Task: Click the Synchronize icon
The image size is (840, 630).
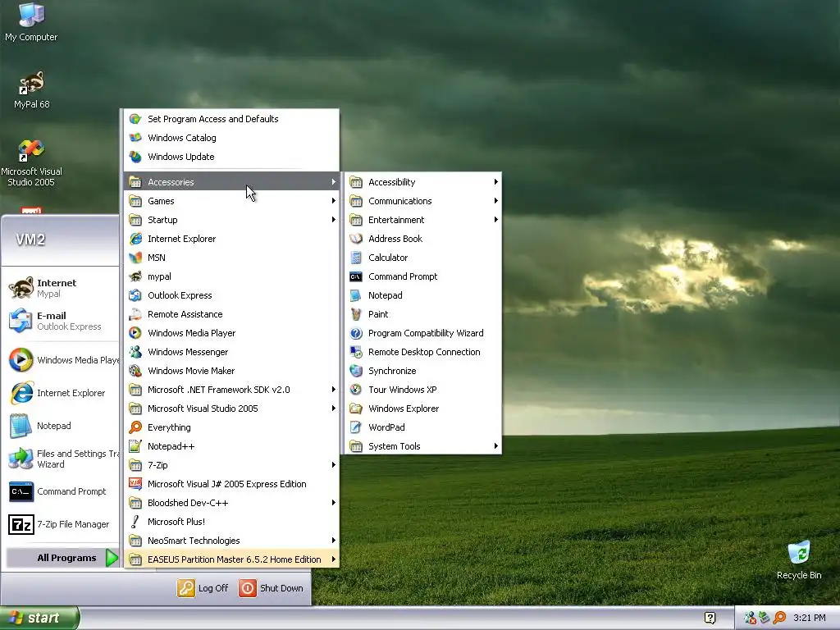Action: tap(356, 371)
